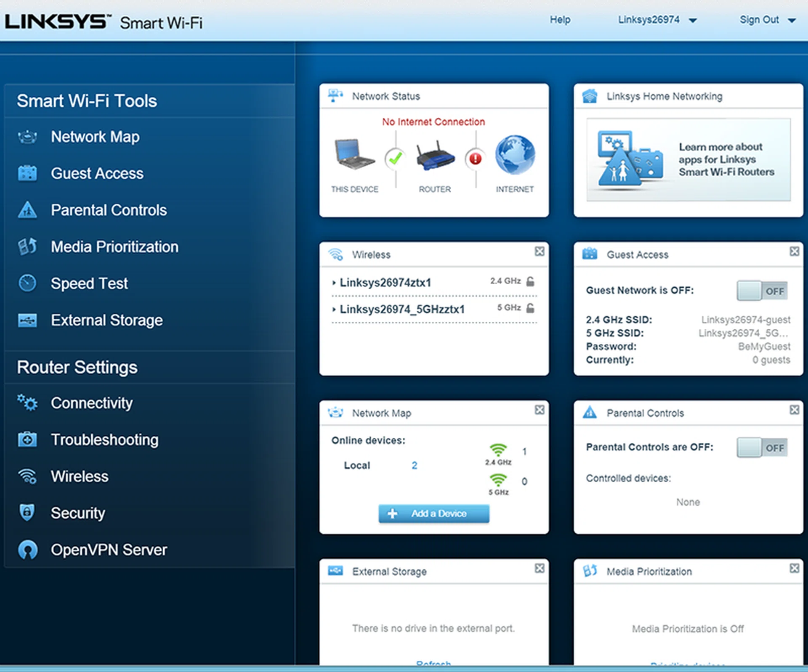
Task: Click the Speed Test clock icon
Action: 27,283
